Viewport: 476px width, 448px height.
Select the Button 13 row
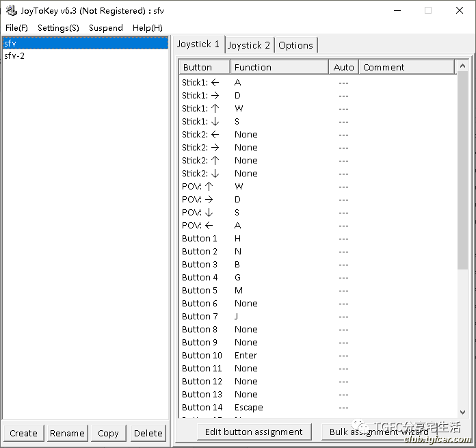click(318, 395)
